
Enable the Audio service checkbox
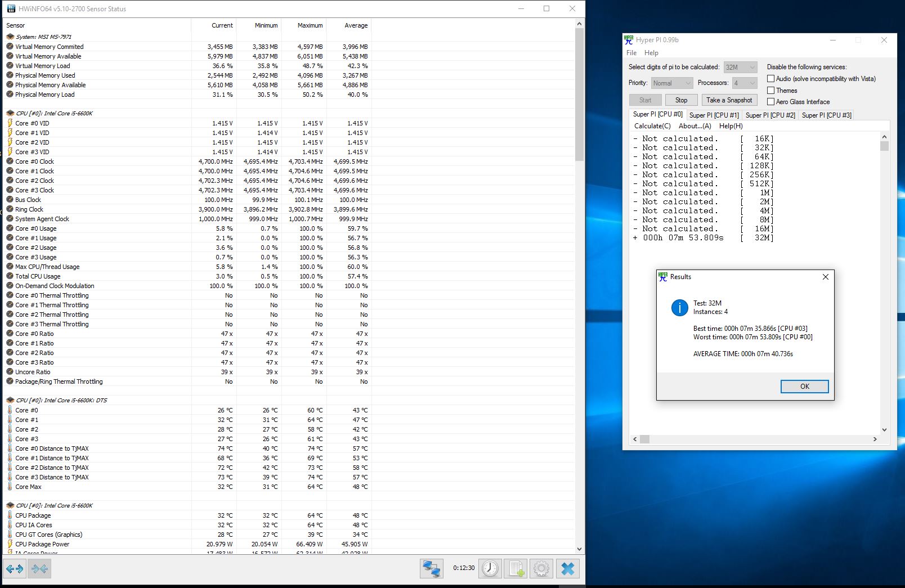770,79
